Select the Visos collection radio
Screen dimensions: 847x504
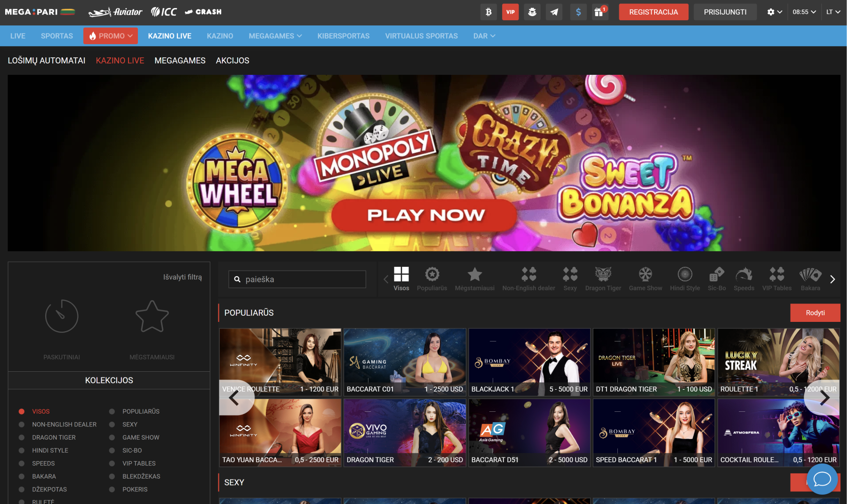coord(22,411)
